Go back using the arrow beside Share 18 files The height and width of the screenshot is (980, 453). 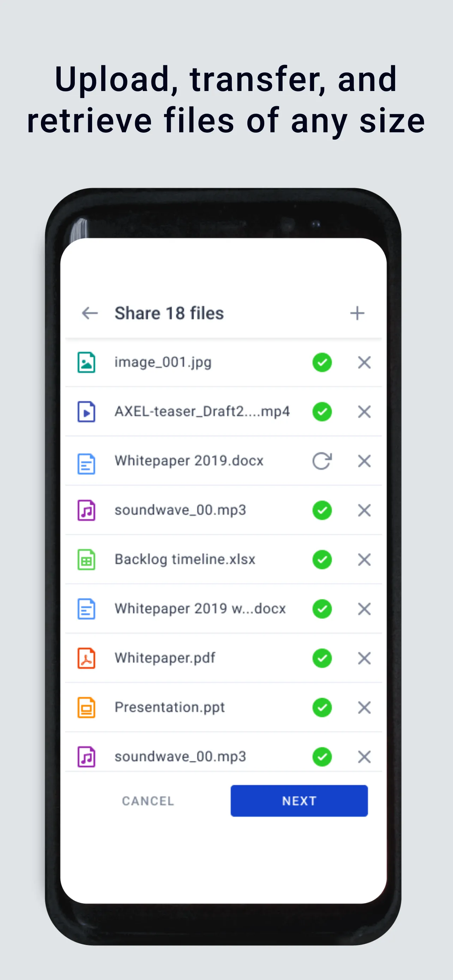pyautogui.click(x=90, y=313)
